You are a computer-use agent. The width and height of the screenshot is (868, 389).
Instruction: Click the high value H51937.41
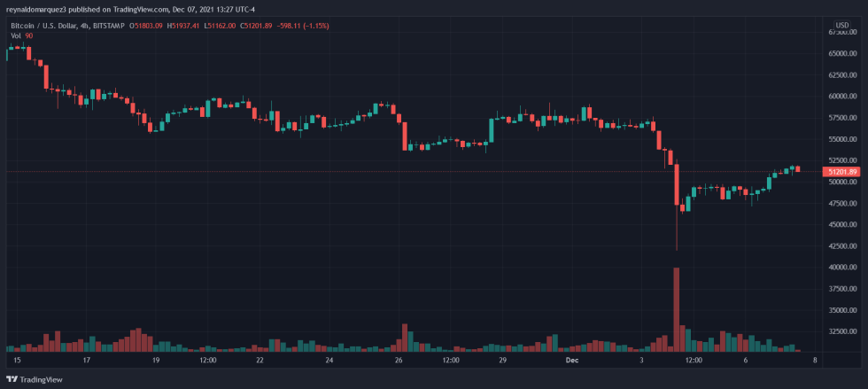click(x=185, y=26)
